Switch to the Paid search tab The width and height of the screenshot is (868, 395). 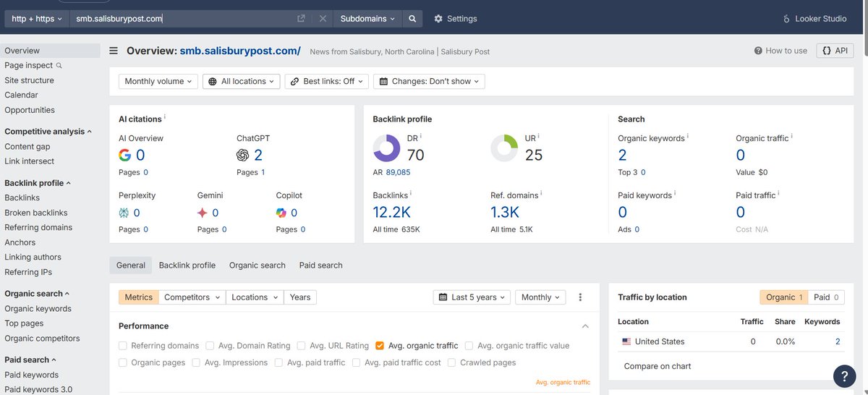point(321,266)
